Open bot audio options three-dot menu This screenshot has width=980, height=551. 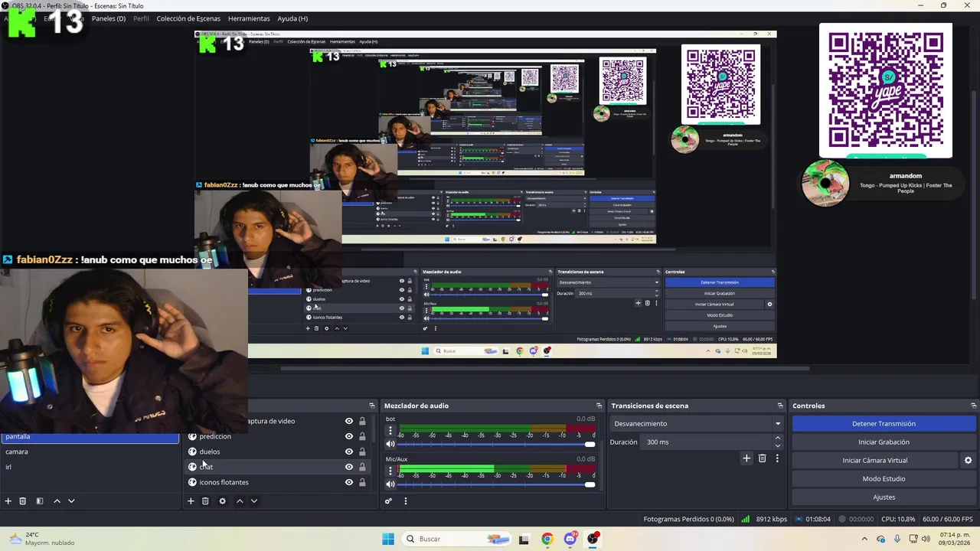(x=390, y=431)
